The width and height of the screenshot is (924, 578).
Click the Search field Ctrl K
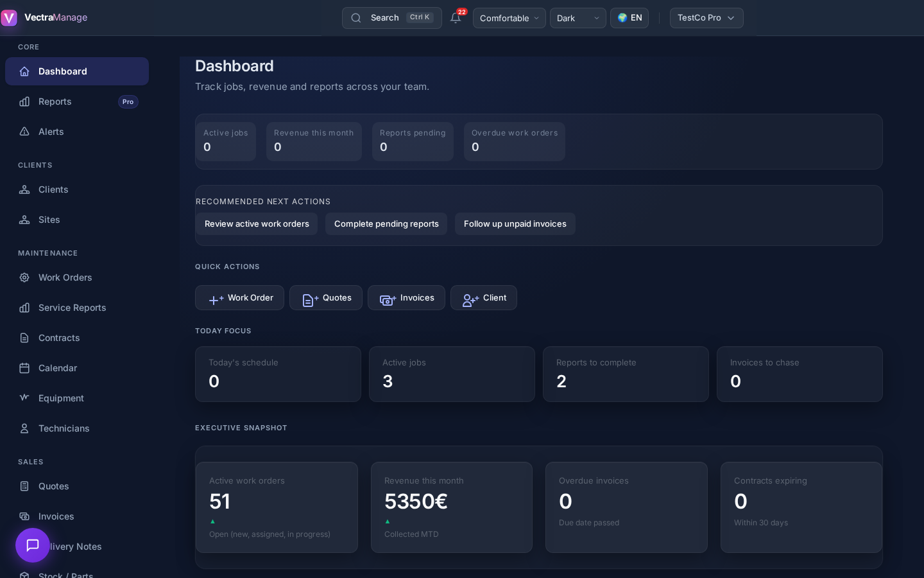tap(392, 18)
